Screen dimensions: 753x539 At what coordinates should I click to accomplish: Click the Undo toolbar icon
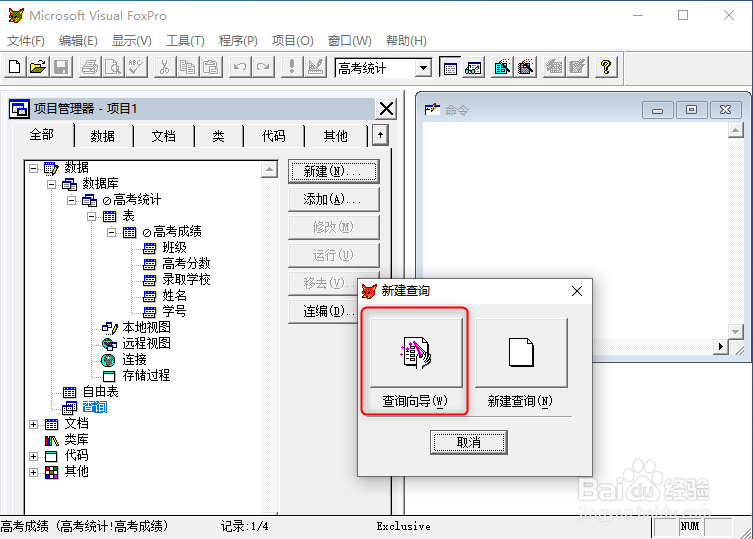[x=240, y=67]
